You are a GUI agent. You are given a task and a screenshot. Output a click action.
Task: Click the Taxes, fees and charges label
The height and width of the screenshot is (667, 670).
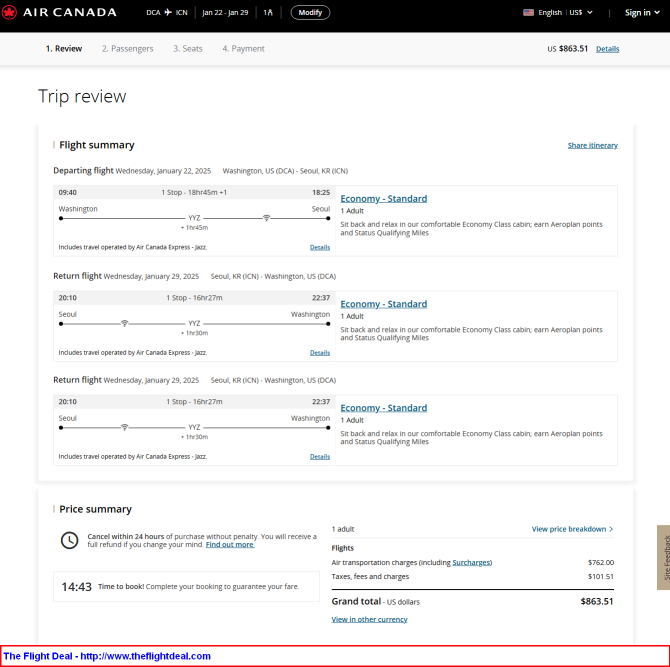[x=370, y=577]
